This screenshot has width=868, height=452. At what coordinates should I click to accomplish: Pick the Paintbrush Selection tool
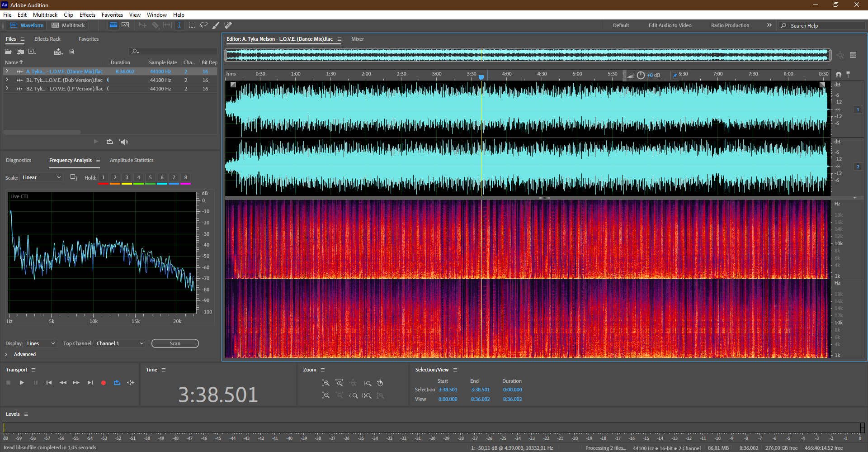click(216, 25)
